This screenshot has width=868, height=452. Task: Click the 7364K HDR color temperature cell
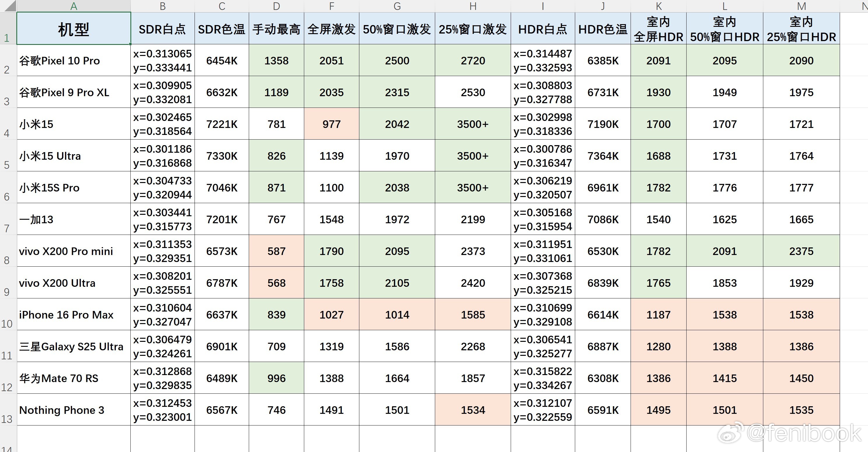click(603, 156)
